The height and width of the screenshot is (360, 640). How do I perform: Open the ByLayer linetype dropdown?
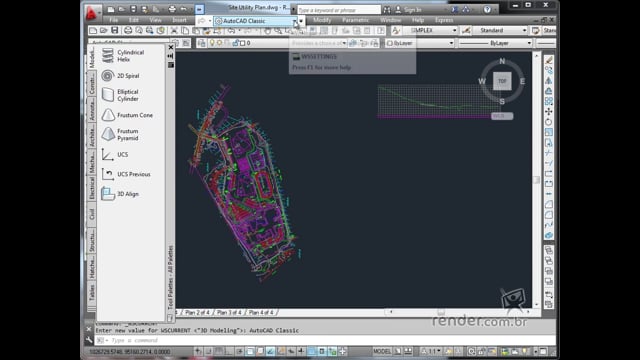click(x=529, y=43)
